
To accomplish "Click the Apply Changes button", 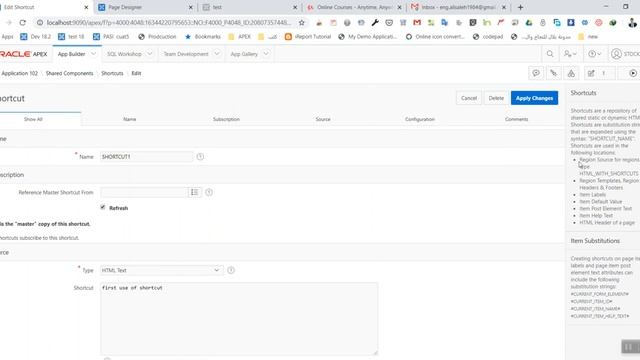I will pyautogui.click(x=534, y=98).
